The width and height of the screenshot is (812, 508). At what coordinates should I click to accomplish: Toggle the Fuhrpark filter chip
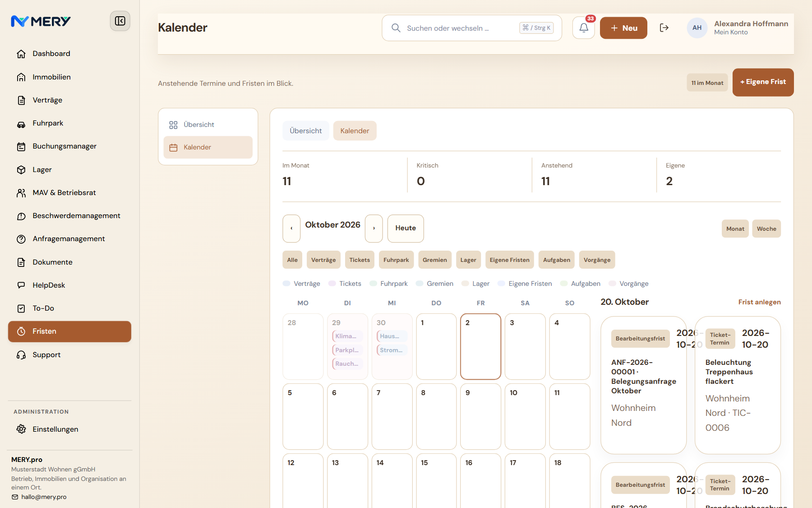pos(396,260)
